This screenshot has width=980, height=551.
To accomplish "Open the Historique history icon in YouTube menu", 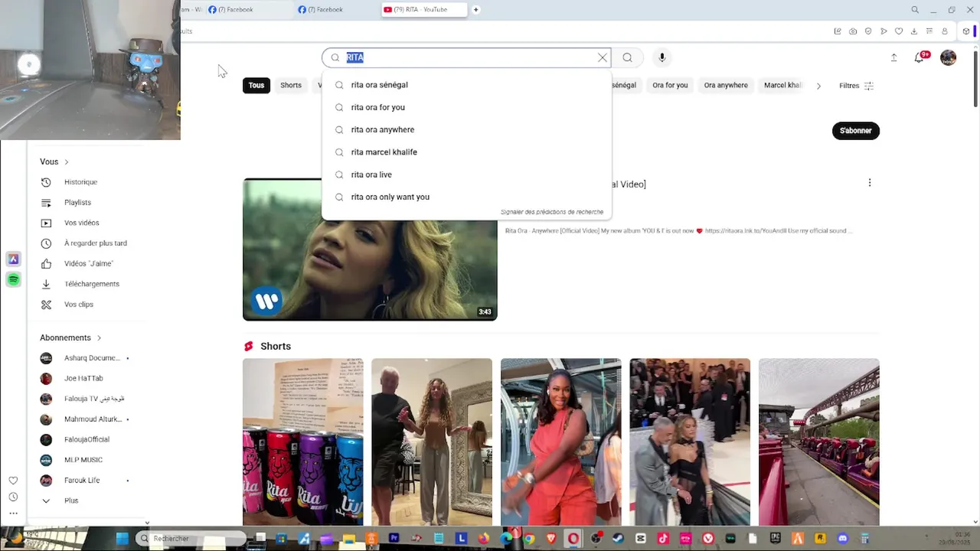I will tap(46, 182).
